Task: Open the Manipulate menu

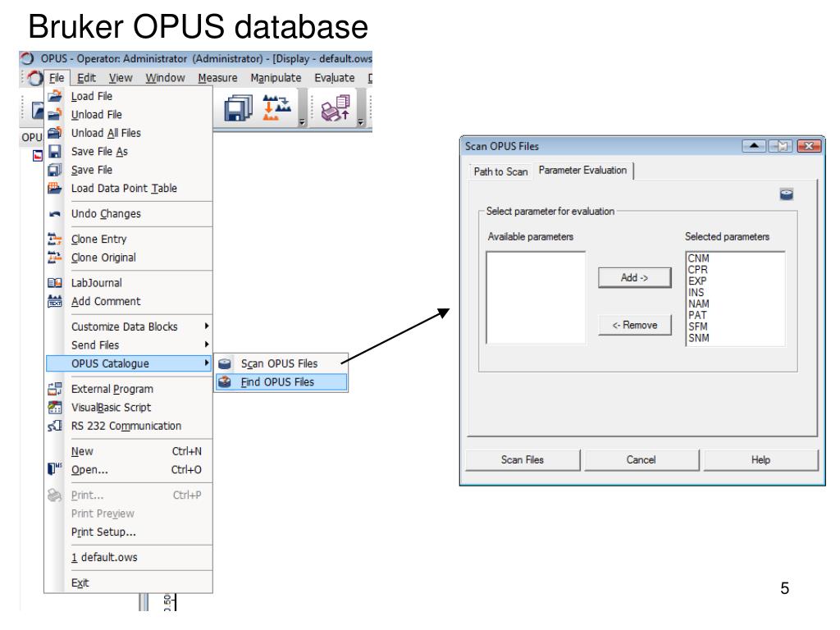Action: click(x=276, y=78)
